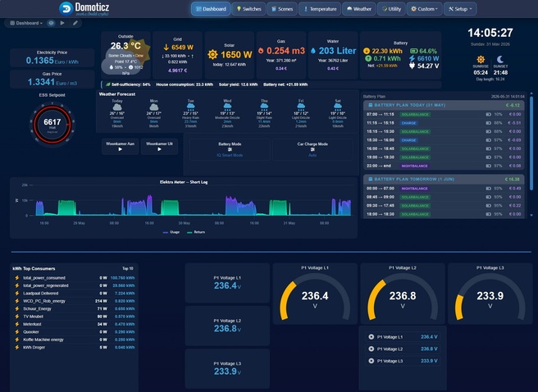Expand the Custom dropdown menu
The width and height of the screenshot is (538, 392).
424,9
